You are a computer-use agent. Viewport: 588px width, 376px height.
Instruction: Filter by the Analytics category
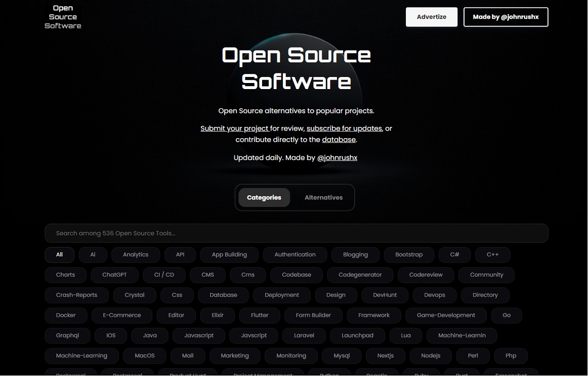click(136, 255)
